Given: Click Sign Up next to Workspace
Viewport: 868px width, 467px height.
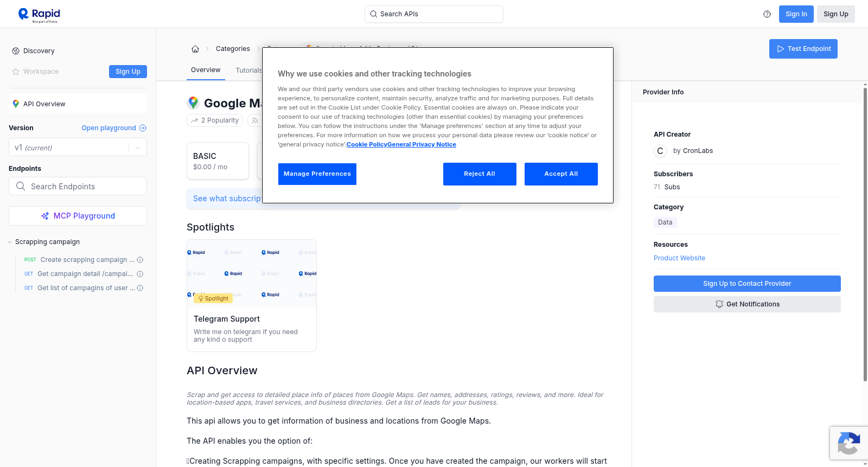Looking at the screenshot, I should [128, 72].
